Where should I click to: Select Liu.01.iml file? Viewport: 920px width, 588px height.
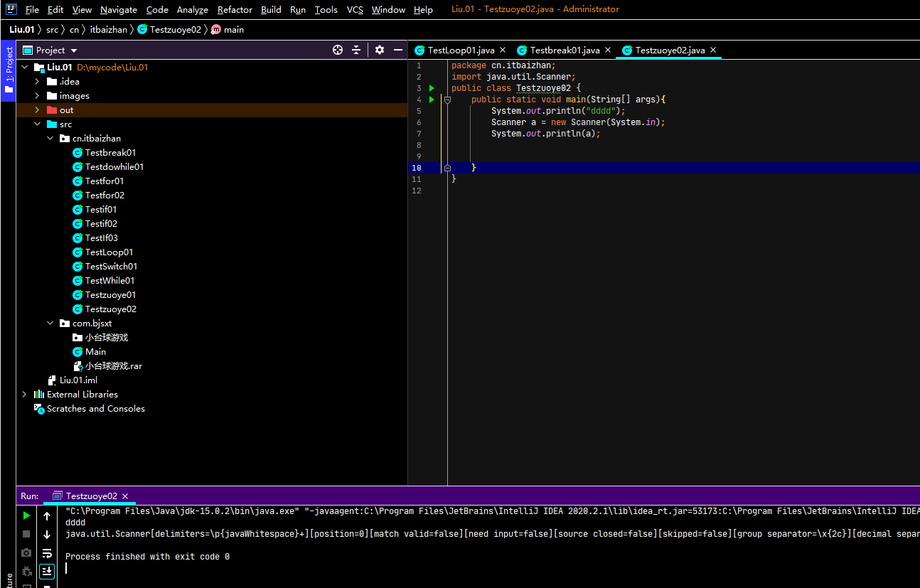[x=78, y=380]
